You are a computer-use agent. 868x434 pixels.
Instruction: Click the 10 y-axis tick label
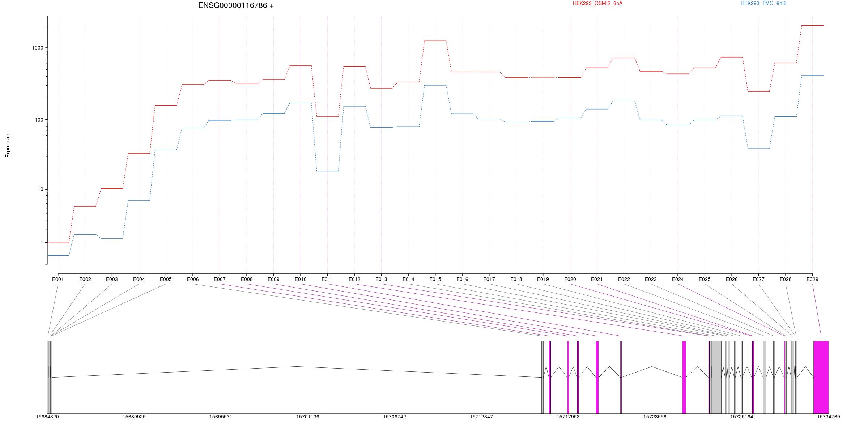(40, 189)
